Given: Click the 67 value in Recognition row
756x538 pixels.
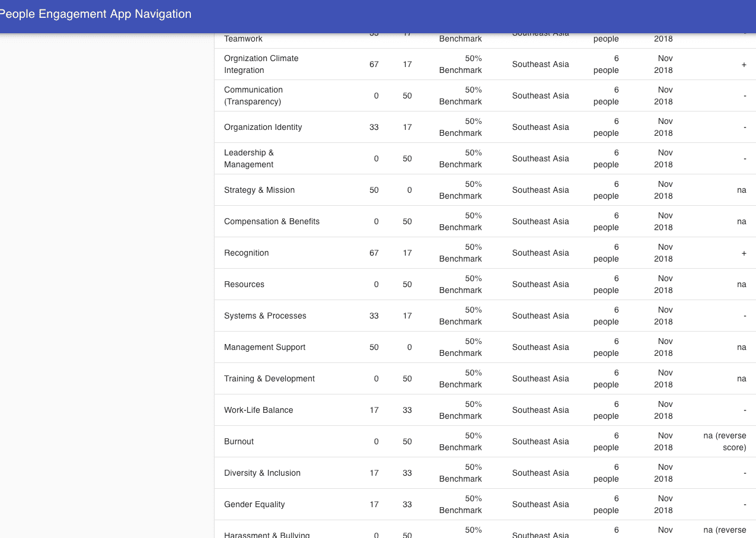Looking at the screenshot, I should tap(374, 253).
